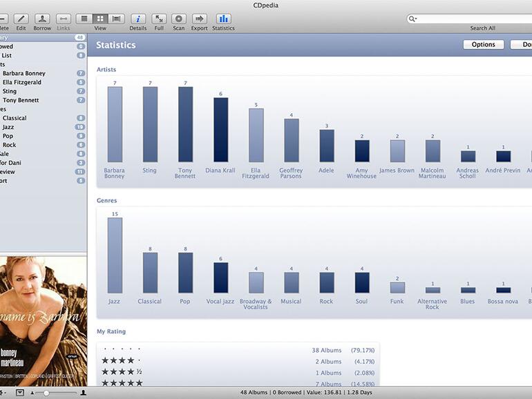Click the Export arrow icon

pos(199,19)
